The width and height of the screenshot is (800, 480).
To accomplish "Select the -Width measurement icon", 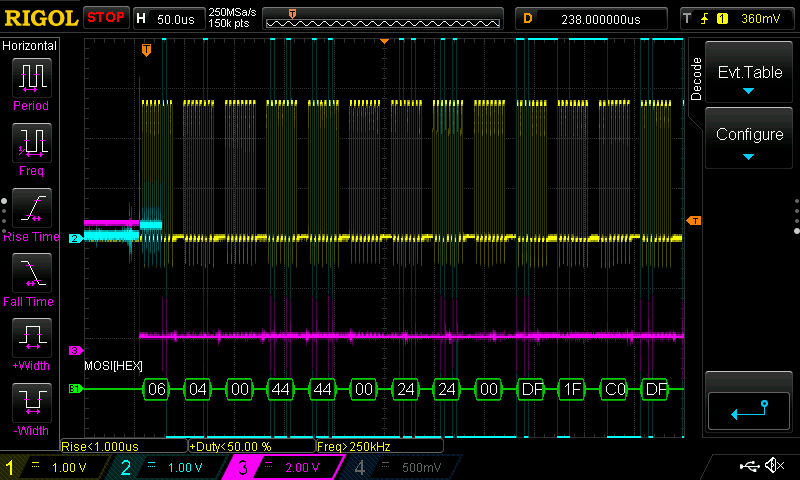I will point(32,402).
